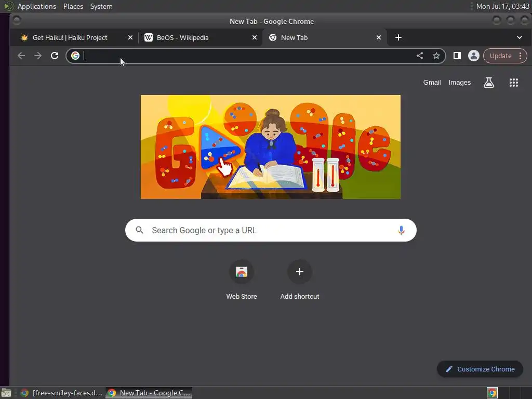The height and width of the screenshot is (399, 532).
Task: Click the show desktop icon in taskbar
Action: point(6,393)
